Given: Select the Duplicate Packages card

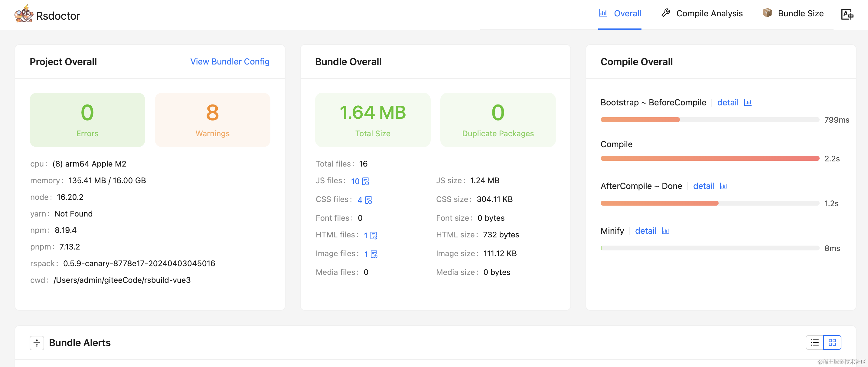Looking at the screenshot, I should coord(498,120).
